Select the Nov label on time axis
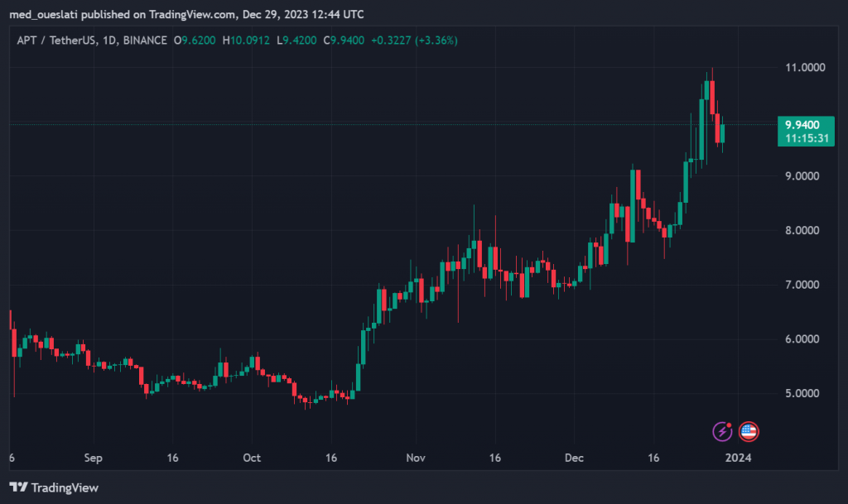This screenshot has width=848, height=504. 415,458
